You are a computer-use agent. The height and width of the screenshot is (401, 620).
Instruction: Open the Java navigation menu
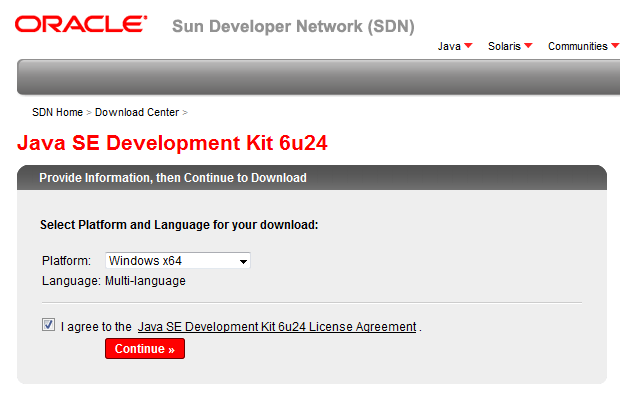[x=455, y=46]
